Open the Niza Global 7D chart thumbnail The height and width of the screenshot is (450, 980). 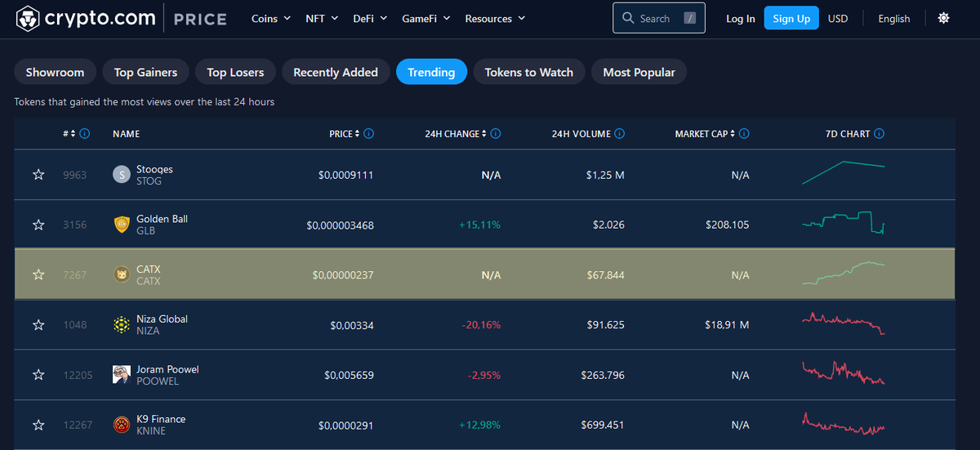pos(844,323)
